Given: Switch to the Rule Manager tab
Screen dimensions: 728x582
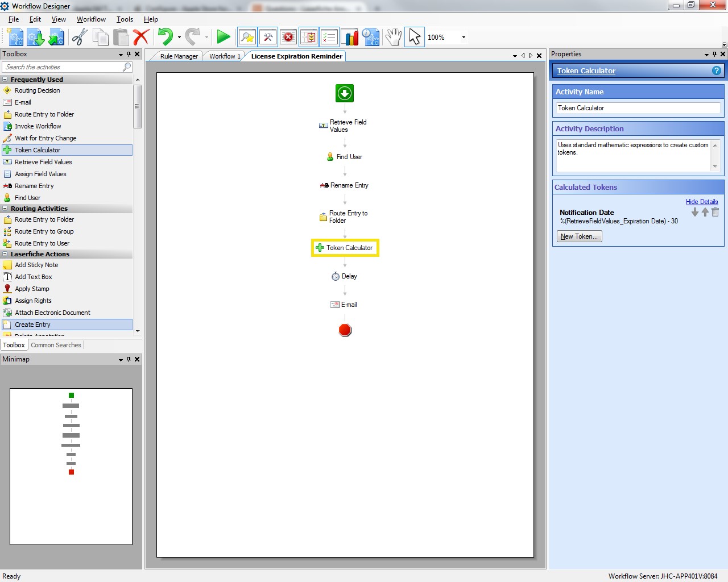Looking at the screenshot, I should tap(179, 56).
